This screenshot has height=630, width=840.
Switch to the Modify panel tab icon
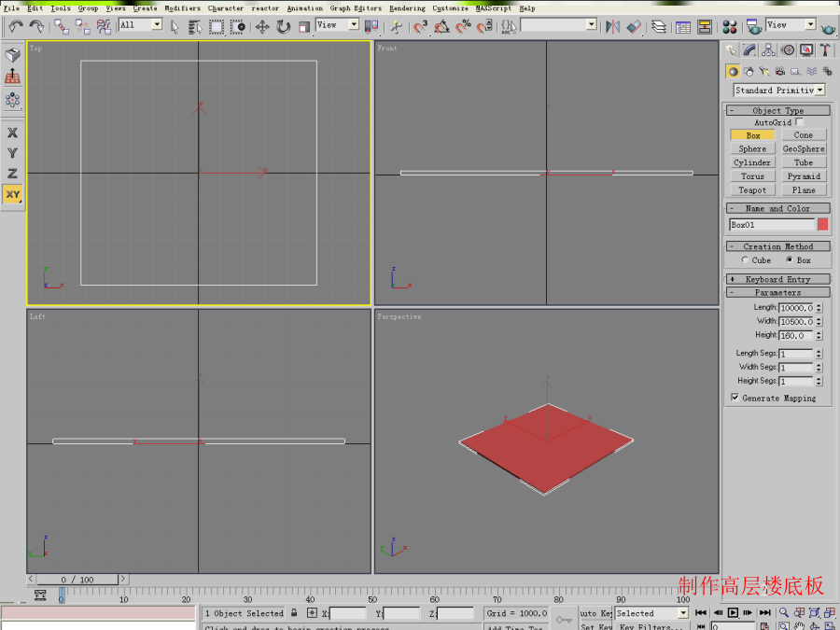click(749, 49)
